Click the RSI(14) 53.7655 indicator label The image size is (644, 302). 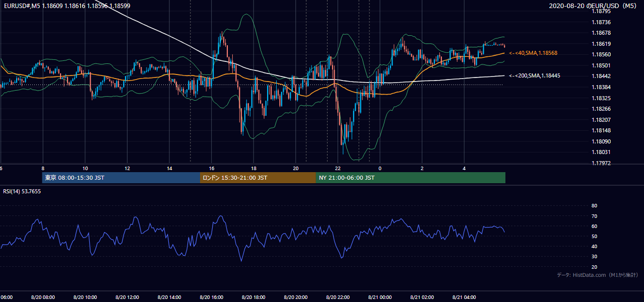pos(22,191)
